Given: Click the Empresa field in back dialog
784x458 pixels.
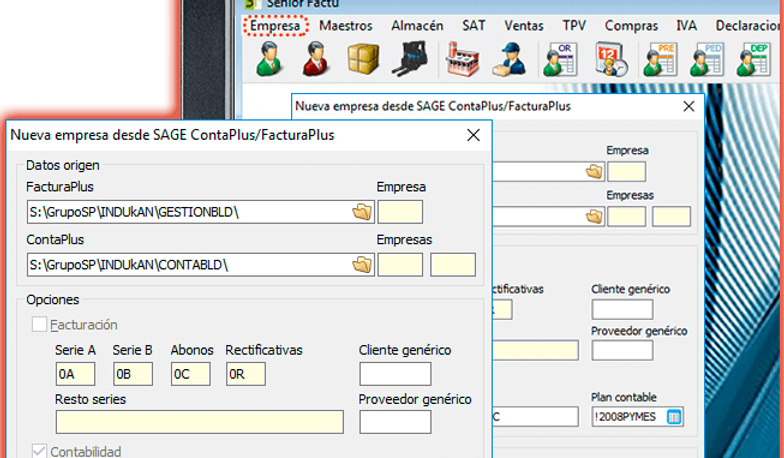Looking at the screenshot, I should (x=626, y=172).
